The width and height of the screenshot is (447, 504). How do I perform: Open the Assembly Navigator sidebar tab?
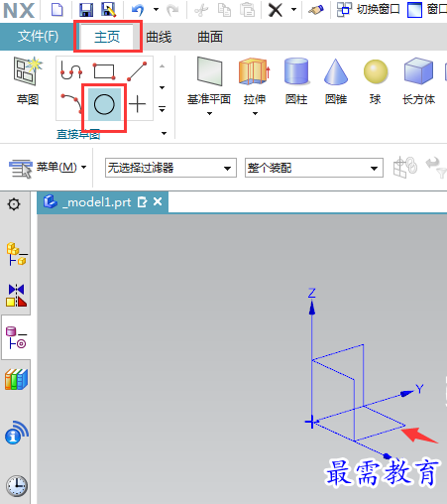pos(16,254)
